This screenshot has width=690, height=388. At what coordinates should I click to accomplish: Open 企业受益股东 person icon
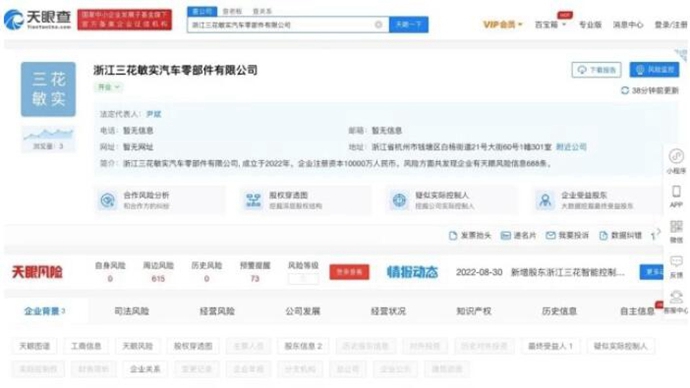pyautogui.click(x=545, y=200)
